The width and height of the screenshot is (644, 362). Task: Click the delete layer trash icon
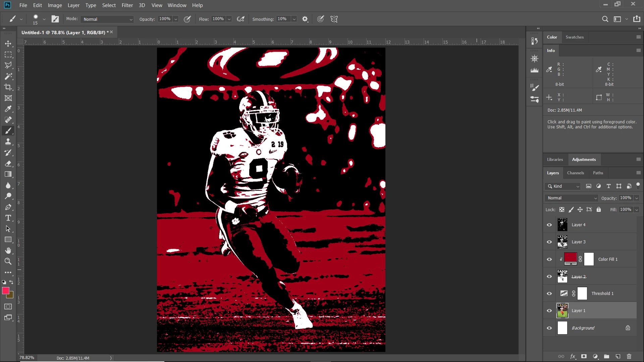(629, 356)
